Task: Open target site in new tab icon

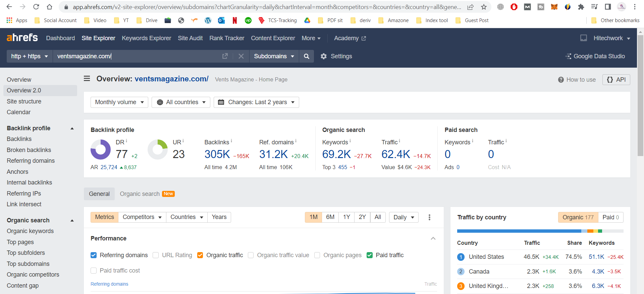Action: pyautogui.click(x=225, y=56)
